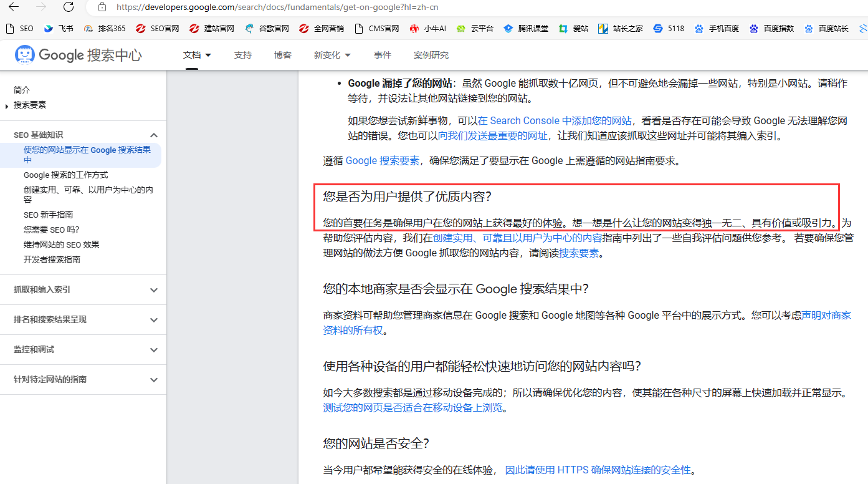Open the SEO bookmark
The height and width of the screenshot is (484, 868).
(x=19, y=29)
